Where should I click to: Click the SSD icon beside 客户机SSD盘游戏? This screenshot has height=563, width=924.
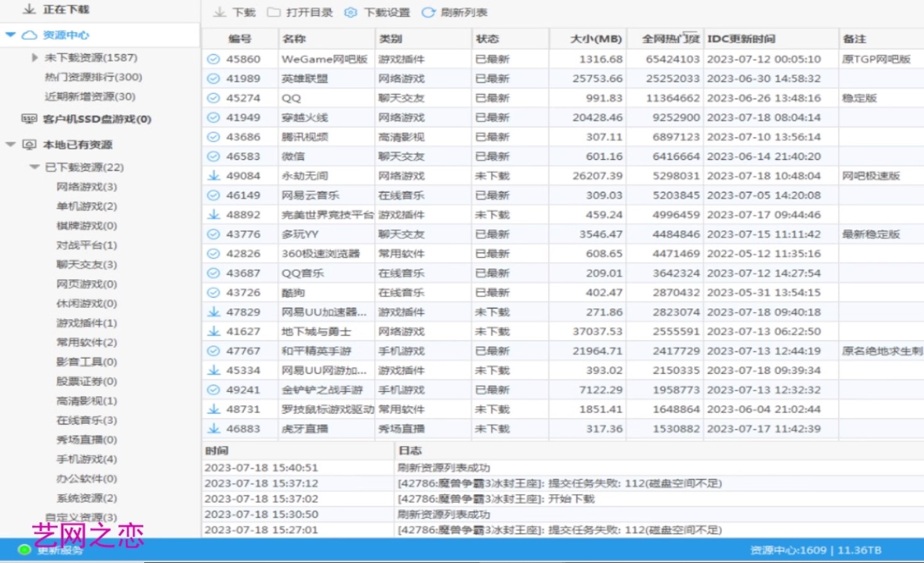pos(29,118)
